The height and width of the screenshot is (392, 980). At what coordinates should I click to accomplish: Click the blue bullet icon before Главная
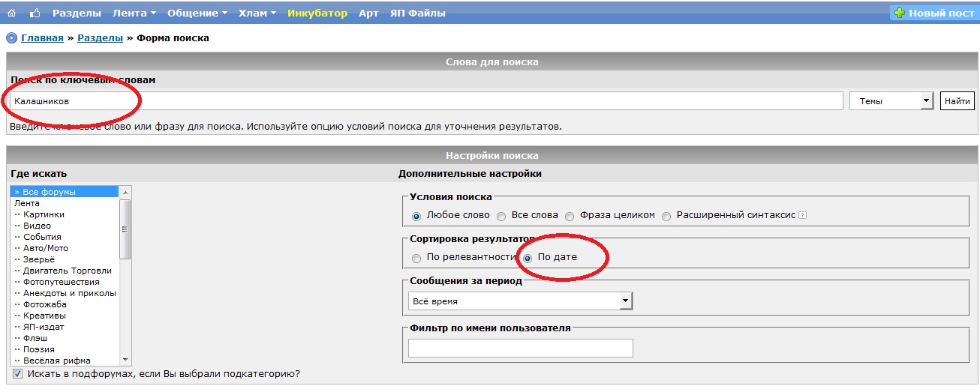[x=11, y=37]
